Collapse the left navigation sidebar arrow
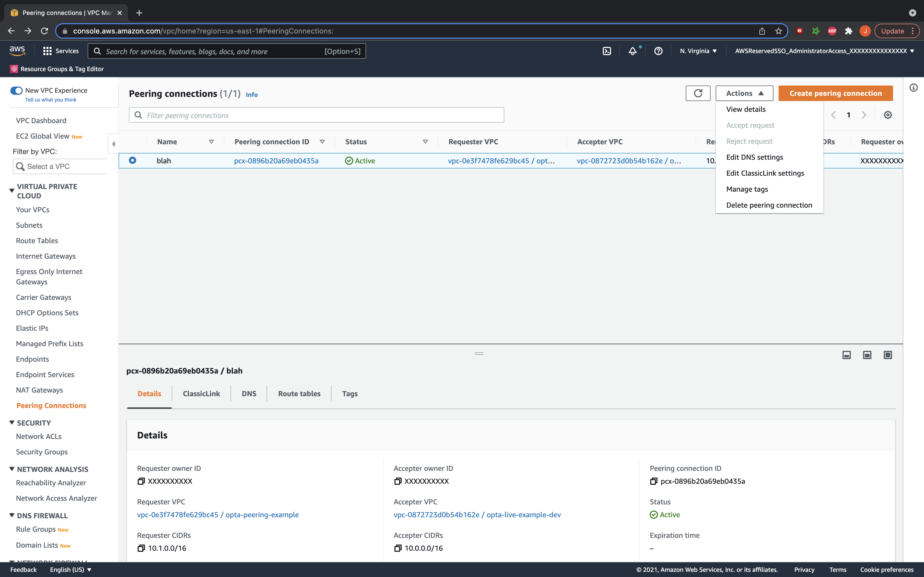The height and width of the screenshot is (577, 924). pos(113,144)
